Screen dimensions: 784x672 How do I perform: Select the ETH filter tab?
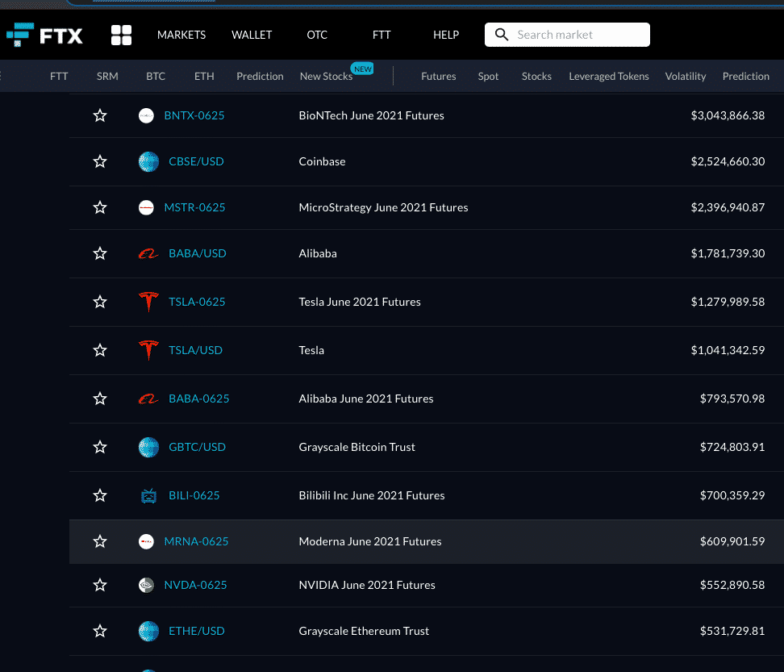click(204, 77)
